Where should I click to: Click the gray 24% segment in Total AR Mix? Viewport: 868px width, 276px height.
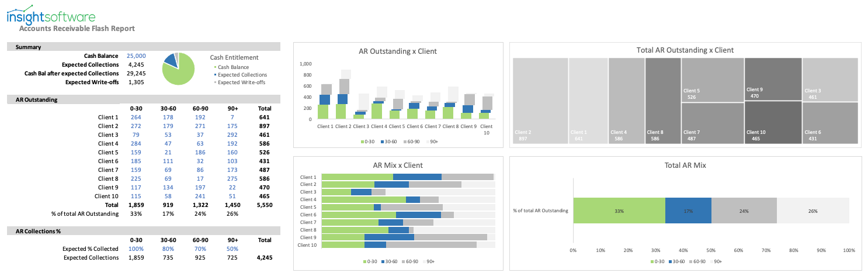pos(744,211)
